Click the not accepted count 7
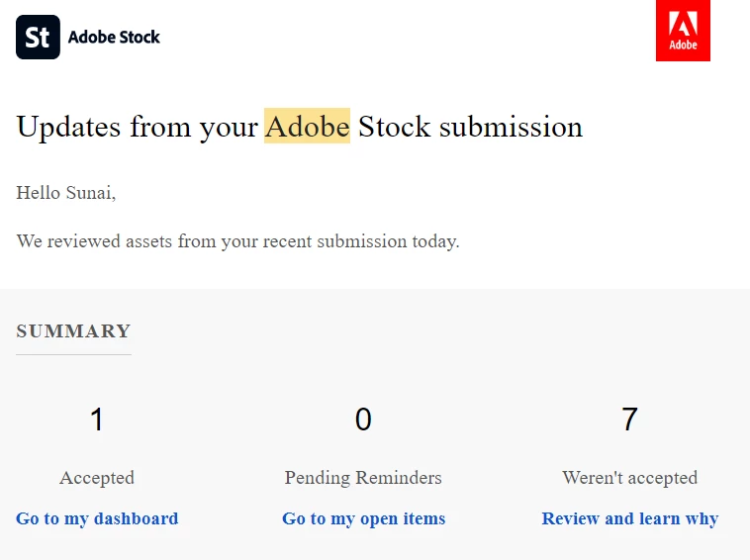Image resolution: width=750 pixels, height=560 pixels. (629, 420)
